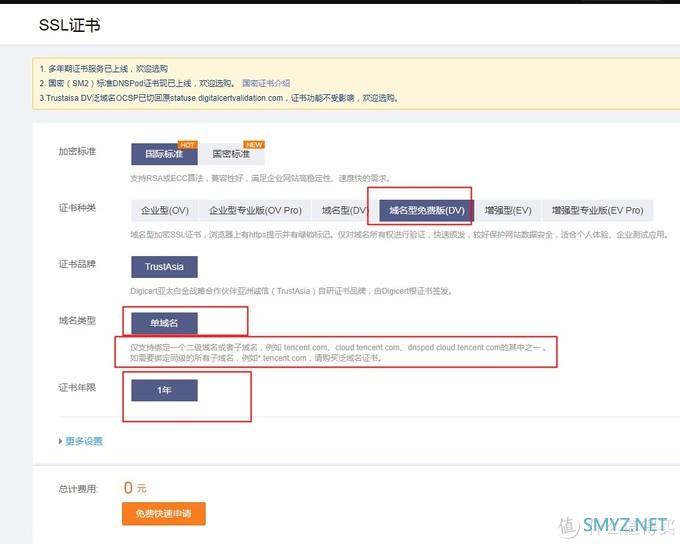Click the SSL证书 page heading
Image resolution: width=680 pixels, height=544 pixels.
(x=69, y=25)
